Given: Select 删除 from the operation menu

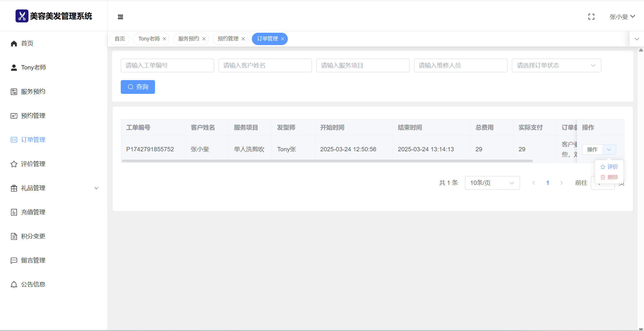Looking at the screenshot, I should (609, 177).
